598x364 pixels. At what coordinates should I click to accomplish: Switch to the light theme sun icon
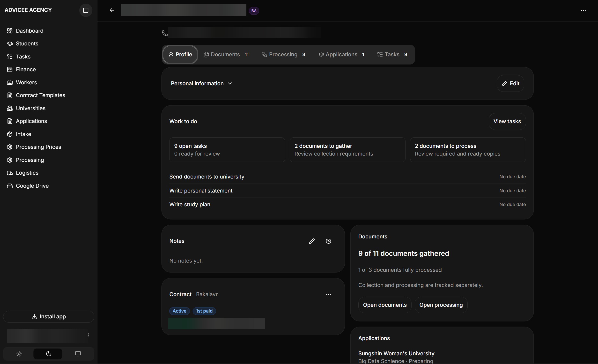point(19,354)
